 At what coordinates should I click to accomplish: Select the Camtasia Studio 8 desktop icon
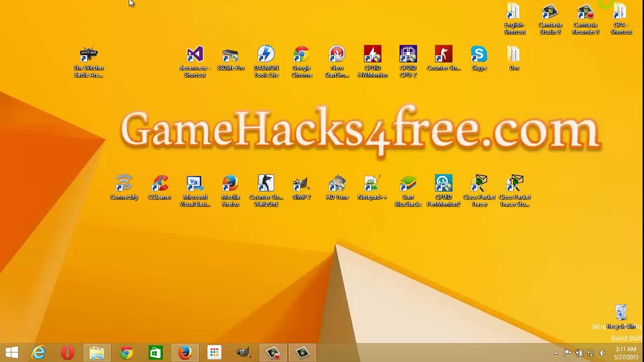click(550, 19)
